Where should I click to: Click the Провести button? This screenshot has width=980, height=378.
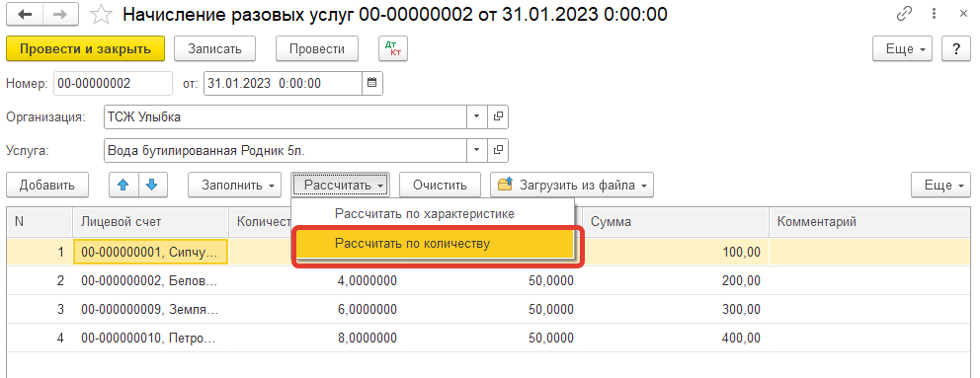click(x=317, y=48)
